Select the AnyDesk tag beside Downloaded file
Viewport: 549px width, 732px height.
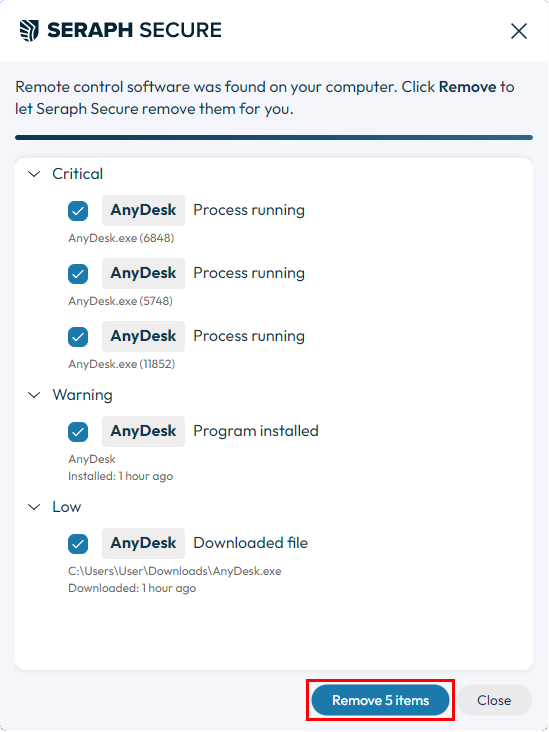[143, 543]
